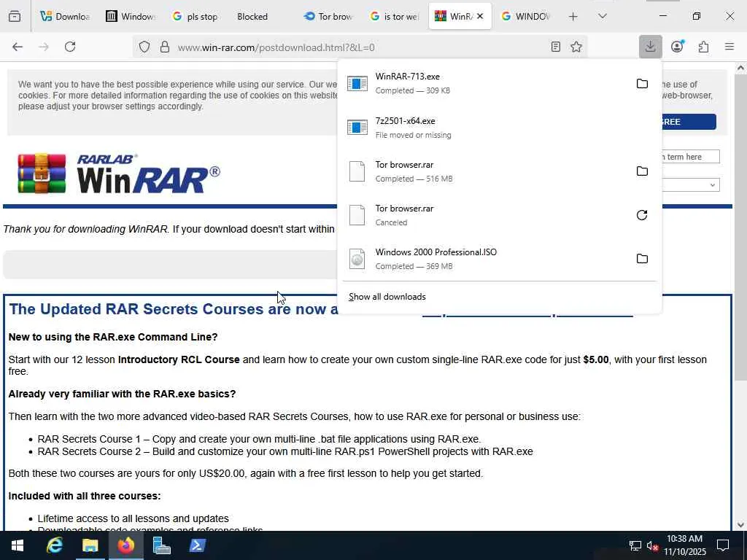This screenshot has width=747, height=560.
Task: Switch to the Blocked tab
Action: (x=261, y=17)
